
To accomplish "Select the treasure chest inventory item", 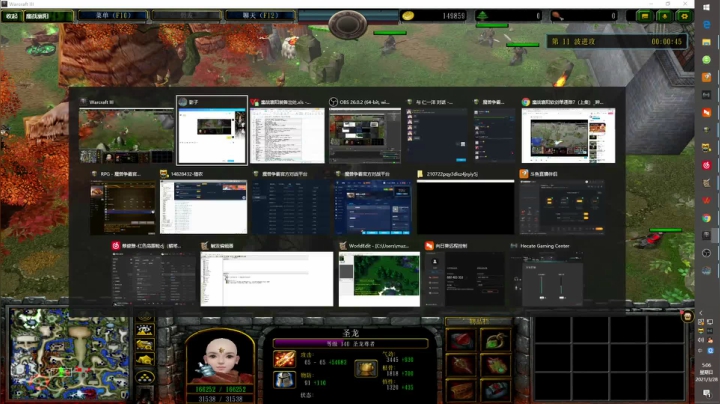I will (x=461, y=391).
